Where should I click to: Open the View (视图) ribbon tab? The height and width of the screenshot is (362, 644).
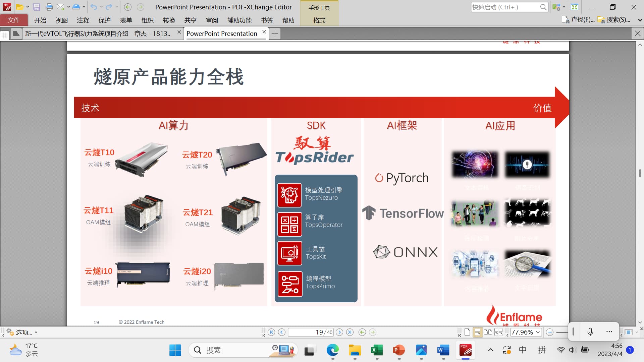pyautogui.click(x=62, y=20)
